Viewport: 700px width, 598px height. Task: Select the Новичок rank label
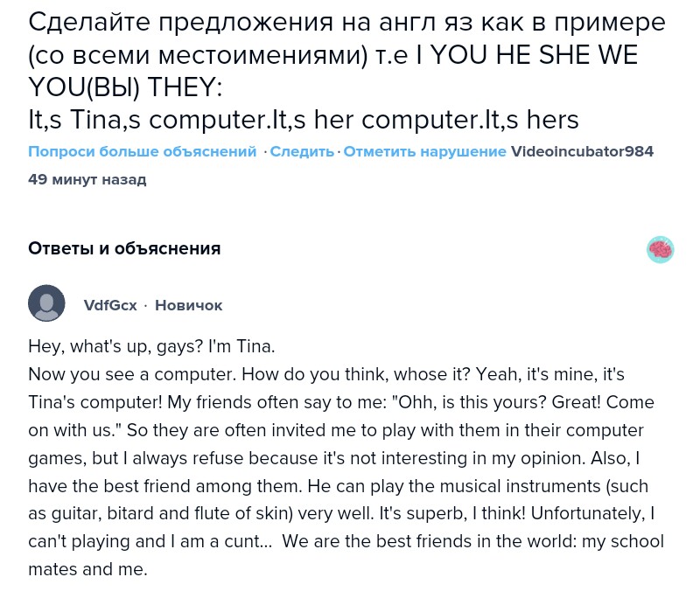188,305
